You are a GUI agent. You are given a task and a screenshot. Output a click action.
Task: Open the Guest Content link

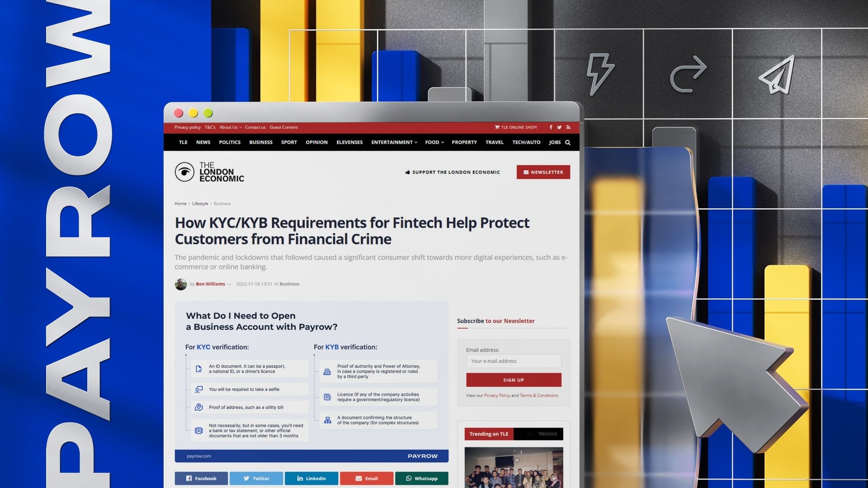pos(284,127)
